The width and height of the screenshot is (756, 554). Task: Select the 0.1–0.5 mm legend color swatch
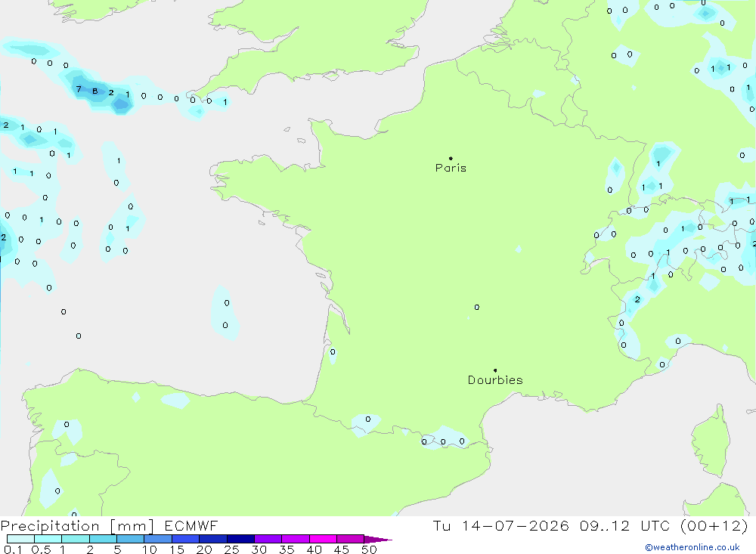(x=20, y=539)
